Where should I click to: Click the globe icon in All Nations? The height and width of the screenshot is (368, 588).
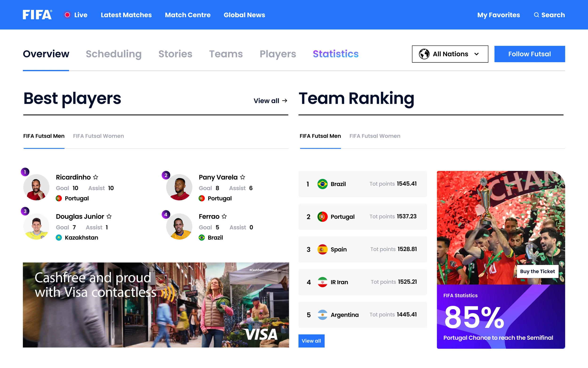click(x=424, y=54)
